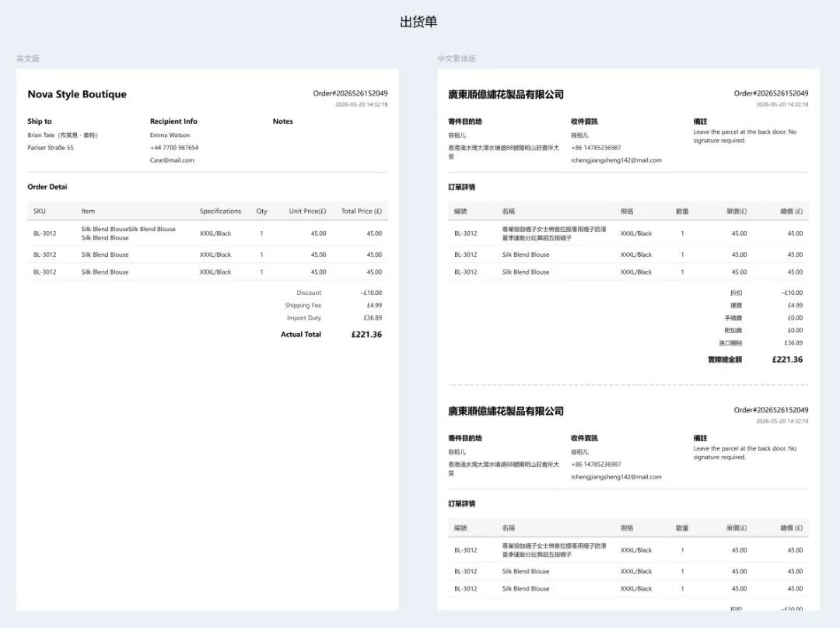Screen dimensions: 840x628
Task: Click phone number +44 7700 987654
Action: point(174,147)
